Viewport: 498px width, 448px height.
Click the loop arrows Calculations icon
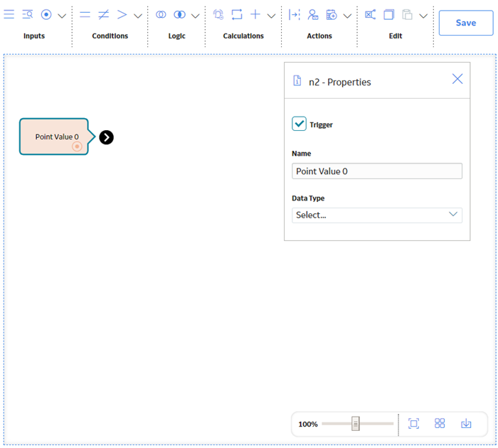[237, 15]
